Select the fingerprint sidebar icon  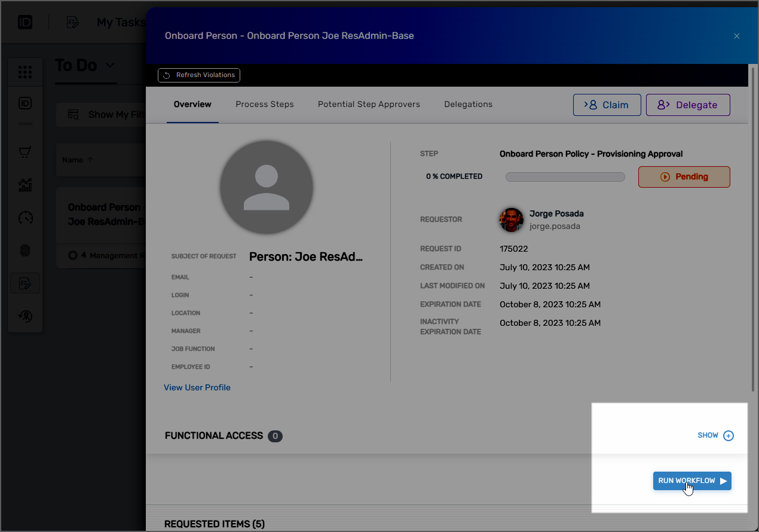tap(25, 250)
